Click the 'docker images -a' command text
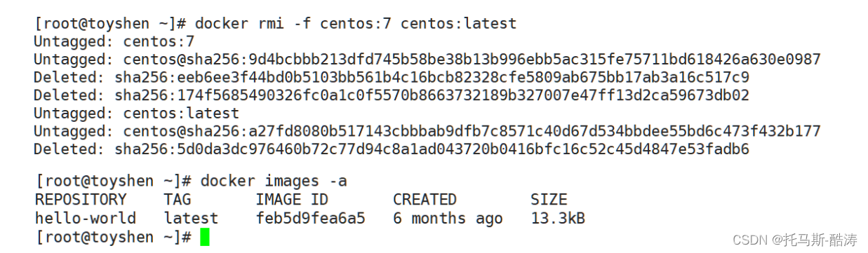The image size is (868, 253). pyautogui.click(x=274, y=182)
